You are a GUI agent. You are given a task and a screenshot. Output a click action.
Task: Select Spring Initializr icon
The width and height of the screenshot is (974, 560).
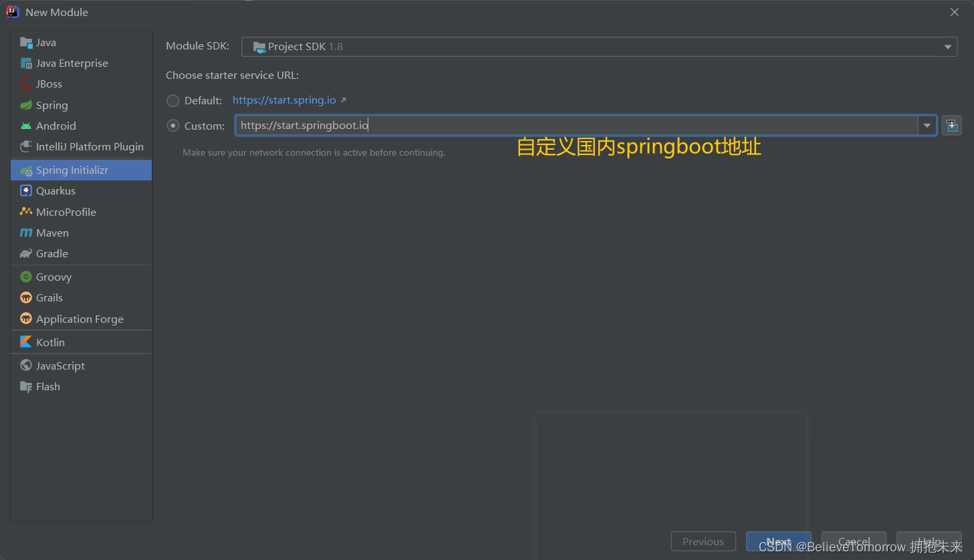26,170
